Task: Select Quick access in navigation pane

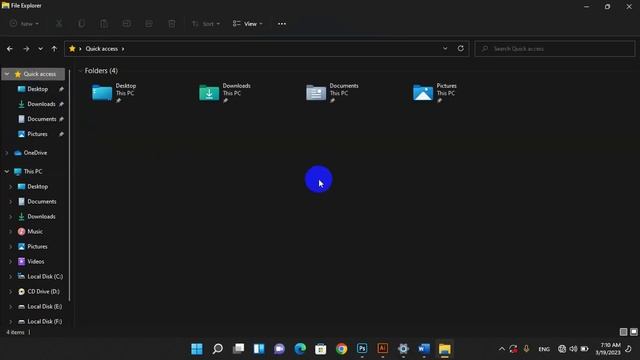Action: 39,74
